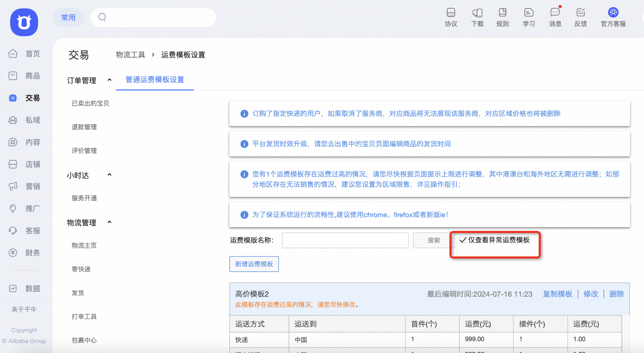
Task: Click the 999.00 shipping fee cell
Action: point(486,339)
